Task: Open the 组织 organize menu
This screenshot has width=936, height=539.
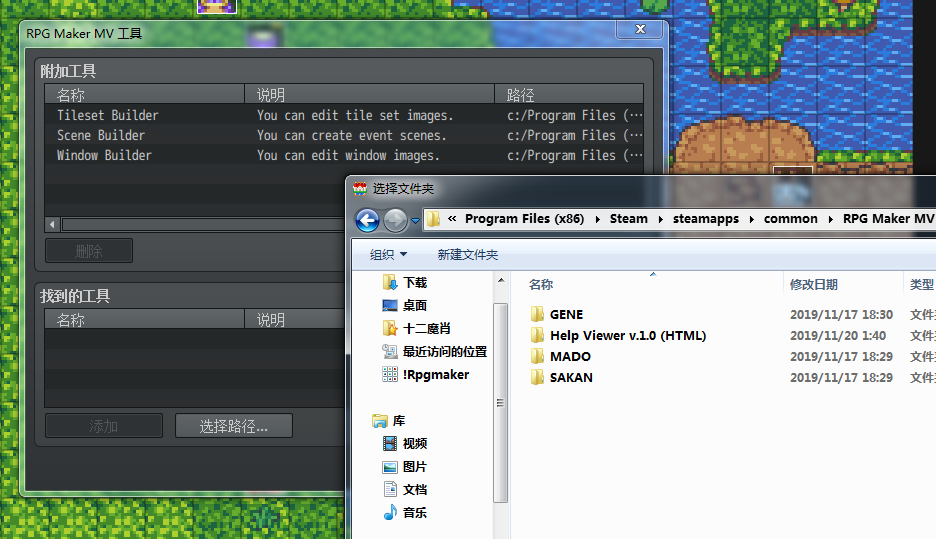Action: (x=388, y=255)
